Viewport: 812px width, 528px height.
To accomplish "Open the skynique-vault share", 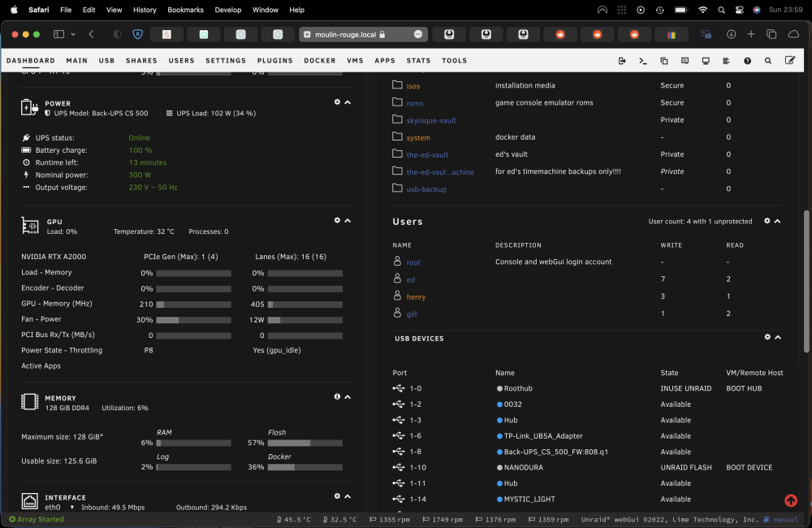I will [x=431, y=121].
